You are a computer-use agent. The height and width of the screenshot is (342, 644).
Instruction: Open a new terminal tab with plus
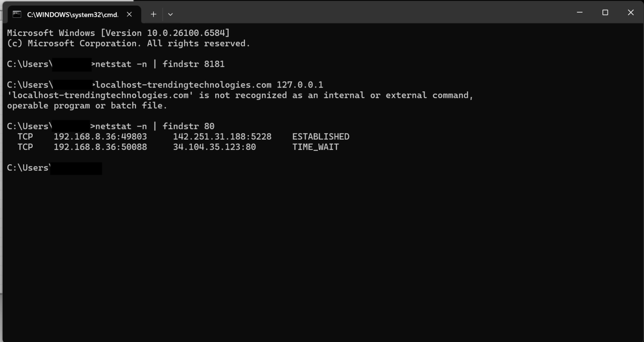click(153, 14)
